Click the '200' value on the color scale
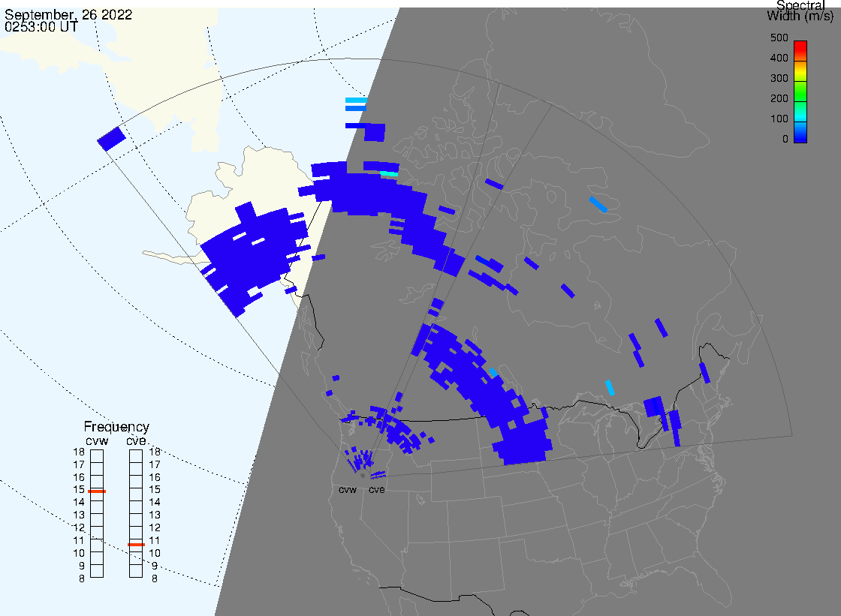This screenshot has height=616, width=841. [779, 98]
